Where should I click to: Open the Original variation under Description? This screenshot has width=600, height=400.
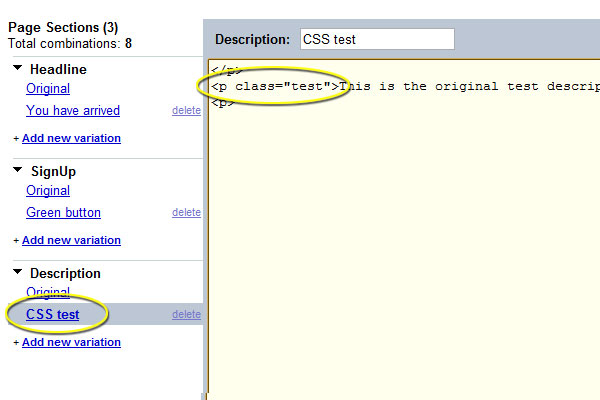coord(47,292)
